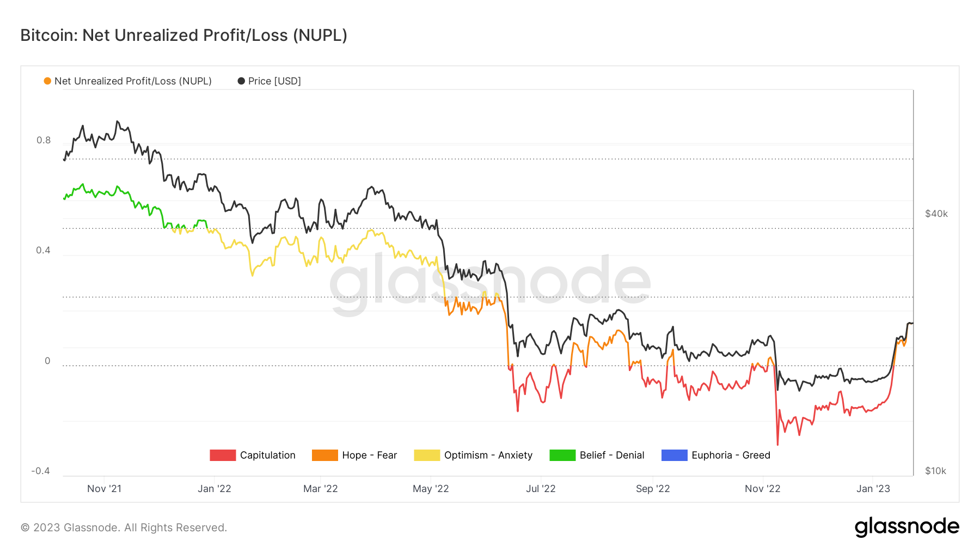Click the 0.8 left axis label
The height and width of the screenshot is (552, 980).
pos(44,141)
